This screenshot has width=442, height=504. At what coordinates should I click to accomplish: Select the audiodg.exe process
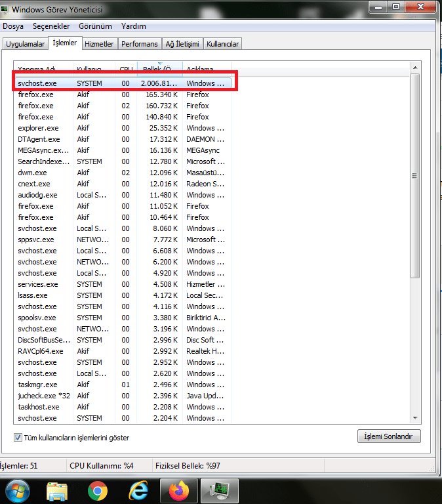[123, 195]
